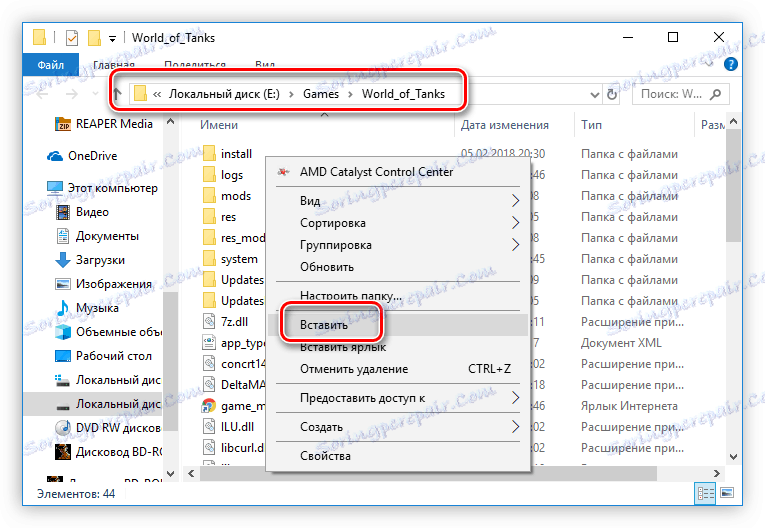Image resolution: width=765 pixels, height=528 pixels.
Task: Open the quick access toolbar customize dropdown
Action: coord(113,39)
